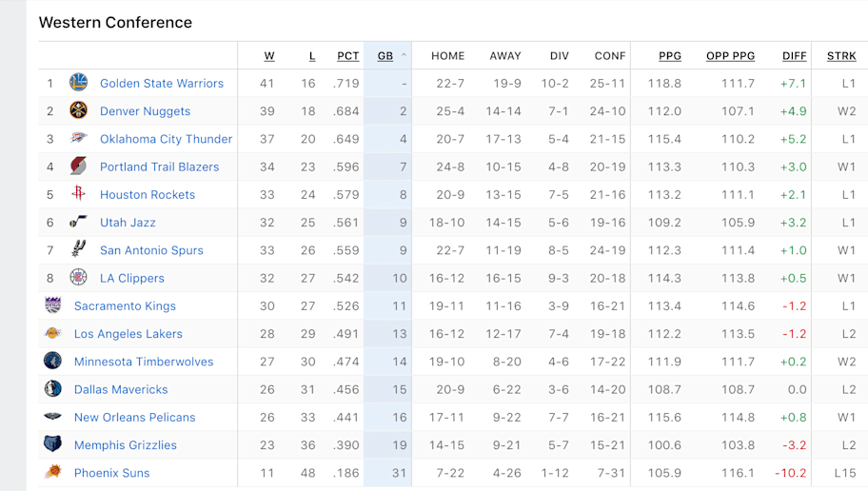Click the Portland Trail Blazers logo
Viewport: 868px width, 491px height.
tap(79, 166)
